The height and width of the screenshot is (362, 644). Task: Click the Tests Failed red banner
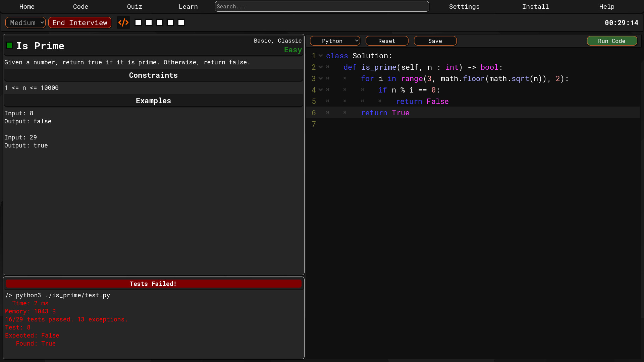click(x=153, y=284)
